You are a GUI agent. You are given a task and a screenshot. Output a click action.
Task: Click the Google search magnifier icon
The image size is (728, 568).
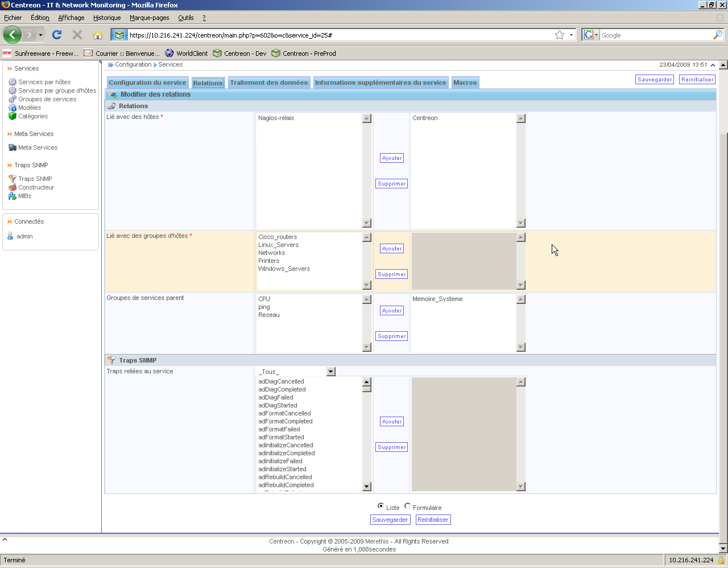coord(717,35)
